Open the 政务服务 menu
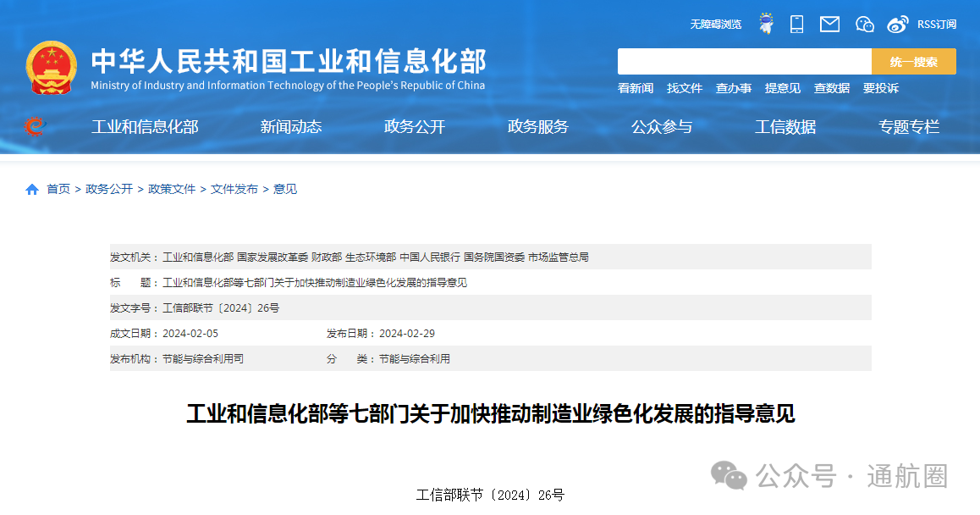The image size is (980, 515). coord(537,126)
